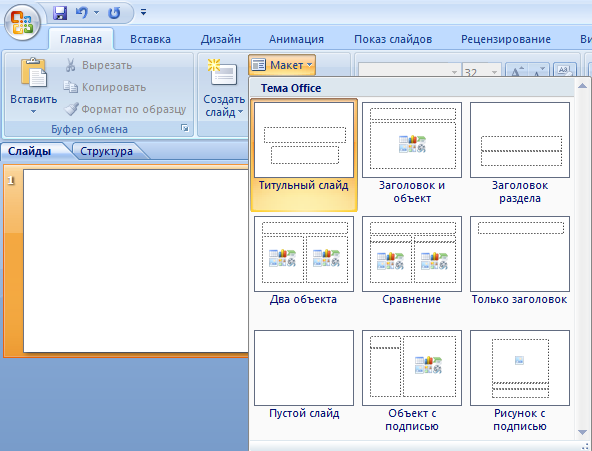Click the New Slide icon
This screenshot has height=451, width=592.
click(223, 72)
